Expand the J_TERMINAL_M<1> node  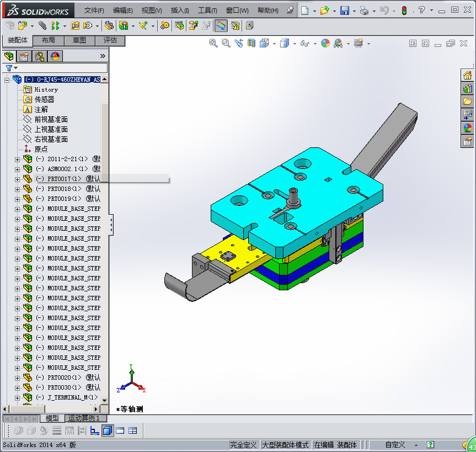point(17,398)
